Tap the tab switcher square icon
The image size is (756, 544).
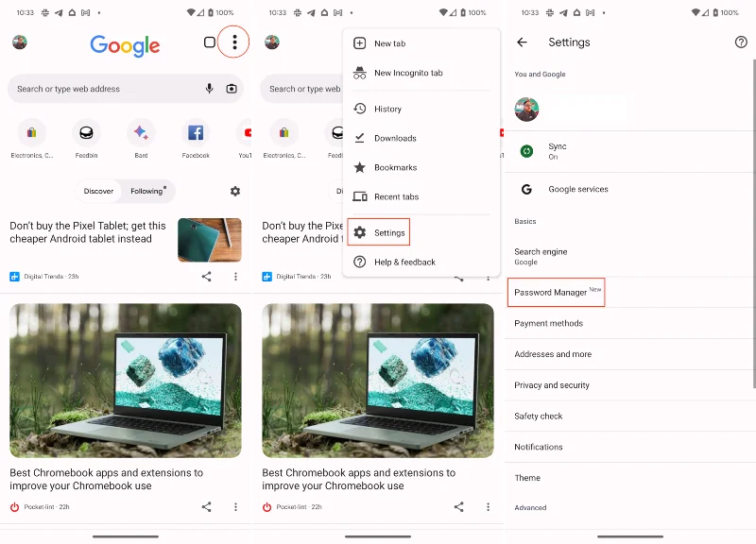pos(210,42)
